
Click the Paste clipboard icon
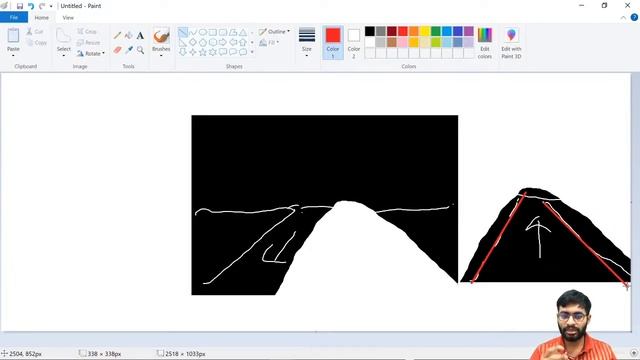coord(13,36)
